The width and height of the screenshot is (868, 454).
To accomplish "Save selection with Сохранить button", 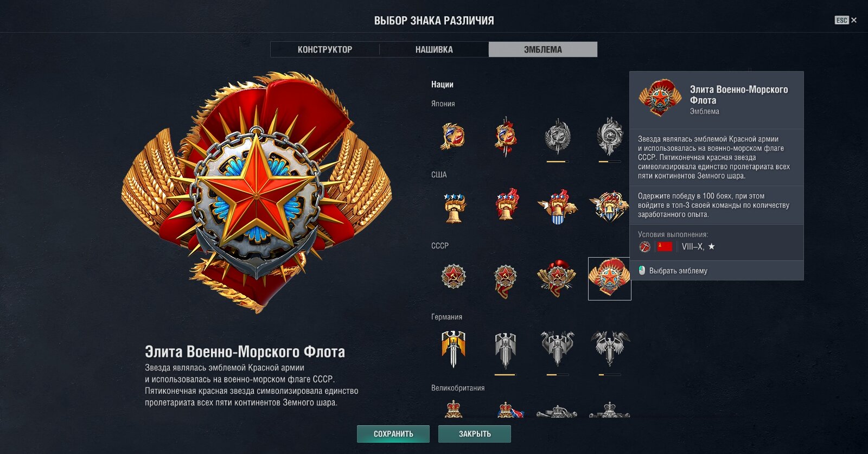I will (x=393, y=434).
